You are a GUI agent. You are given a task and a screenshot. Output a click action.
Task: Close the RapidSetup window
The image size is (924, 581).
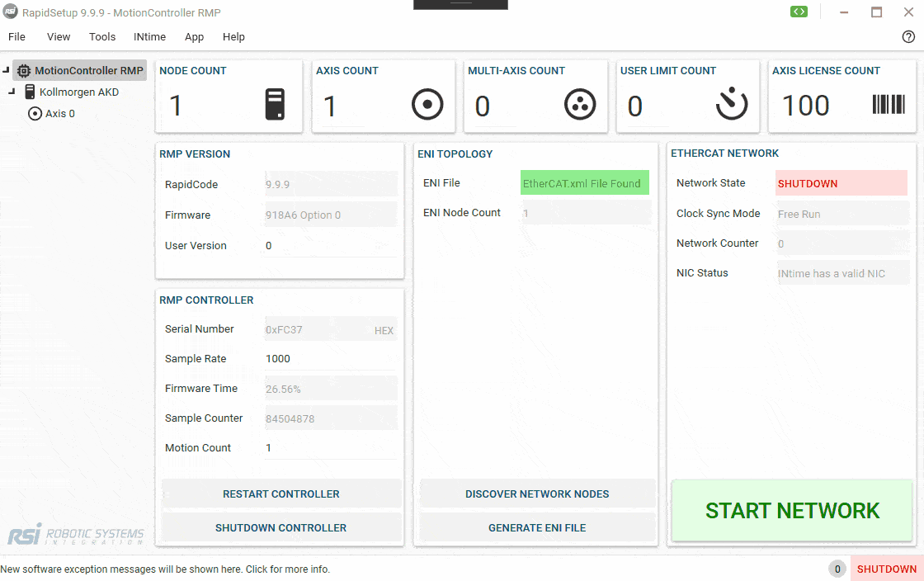click(x=908, y=12)
